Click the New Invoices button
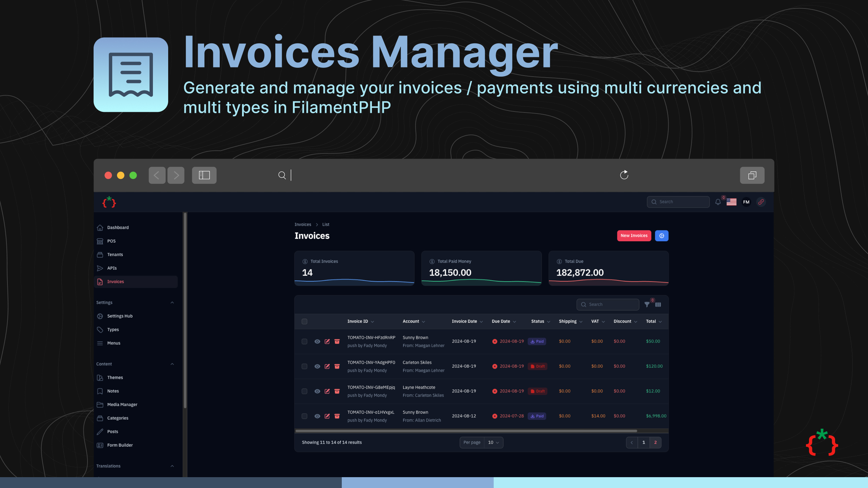Viewport: 868px width, 488px height. click(634, 236)
